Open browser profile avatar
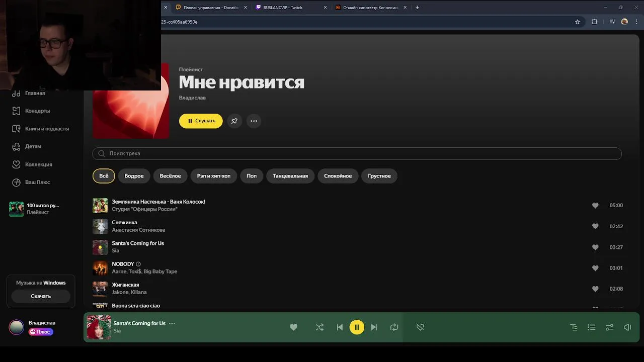The width and height of the screenshot is (644, 362). [x=624, y=22]
